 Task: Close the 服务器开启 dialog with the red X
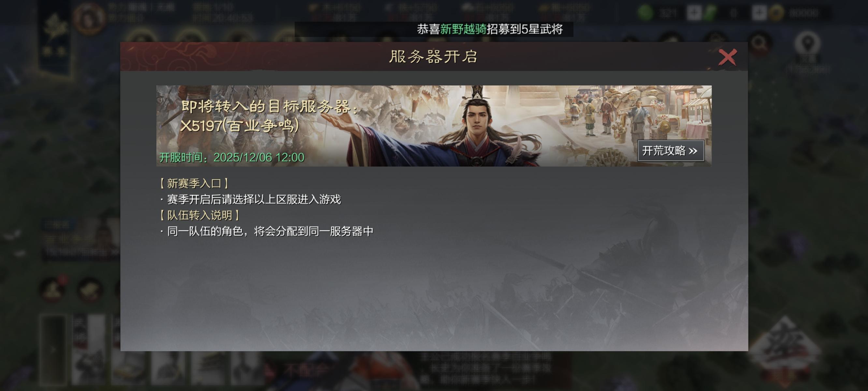[x=728, y=57]
